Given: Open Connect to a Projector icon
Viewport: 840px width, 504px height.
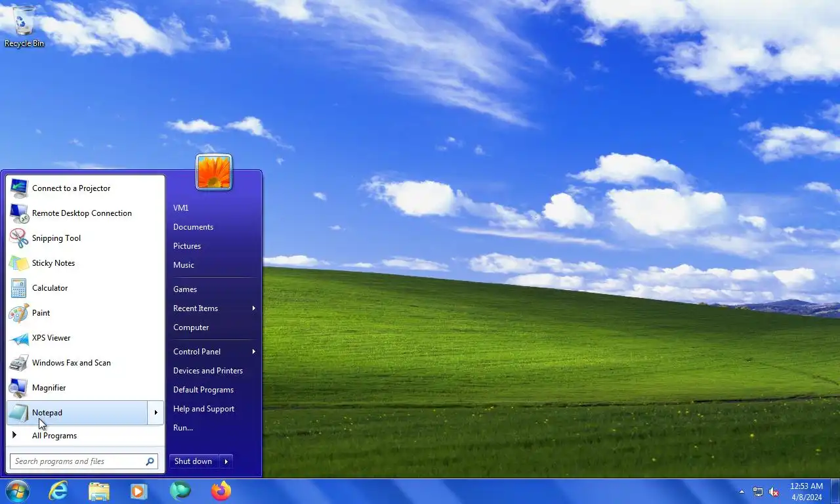Looking at the screenshot, I should pyautogui.click(x=18, y=188).
